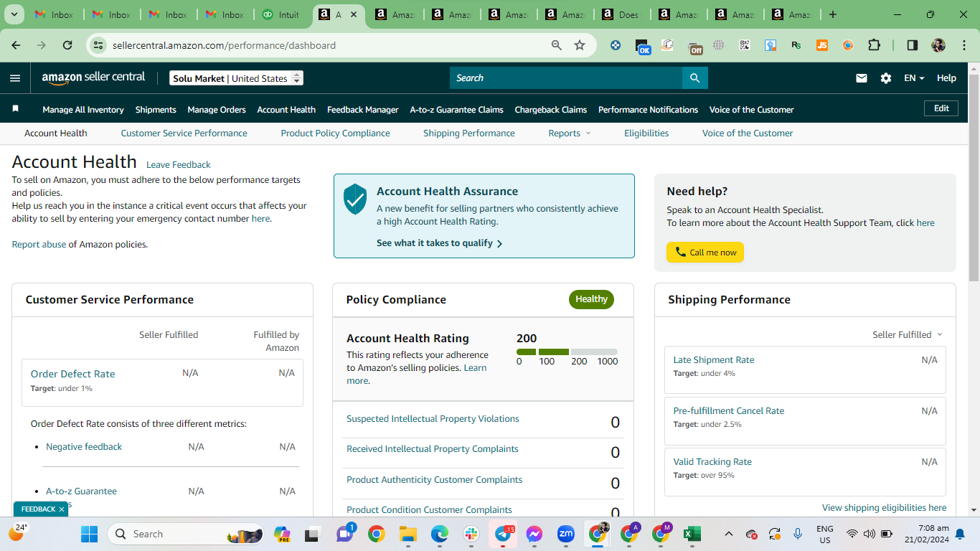
Task: Close the FEEDBACK widget with its X
Action: pyautogui.click(x=62, y=509)
